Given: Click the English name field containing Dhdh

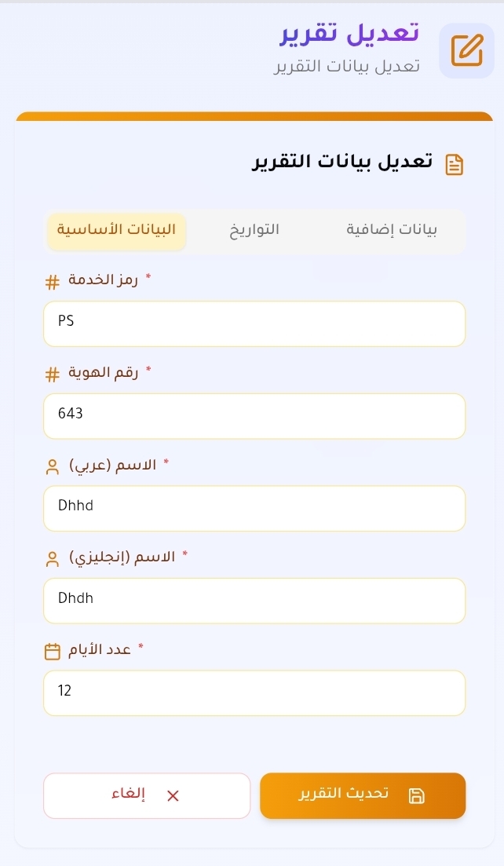Looking at the screenshot, I should pyautogui.click(x=254, y=601).
